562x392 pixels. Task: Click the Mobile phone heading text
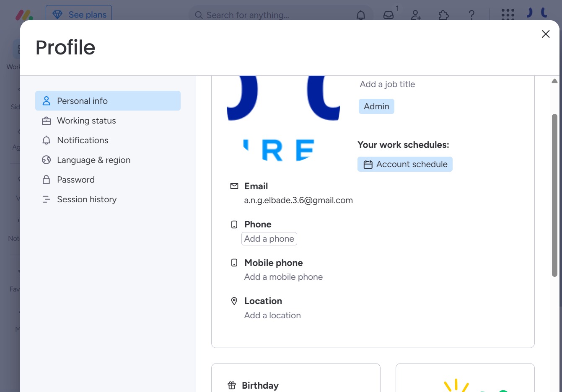[x=274, y=263]
